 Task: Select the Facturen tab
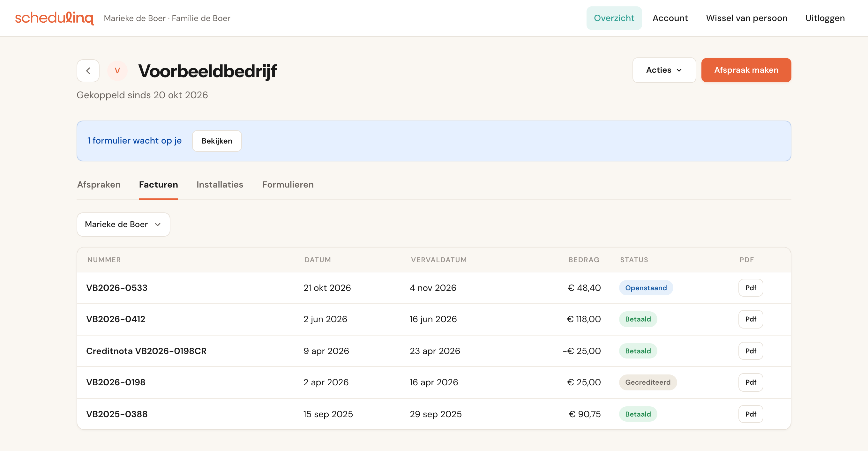pyautogui.click(x=158, y=185)
